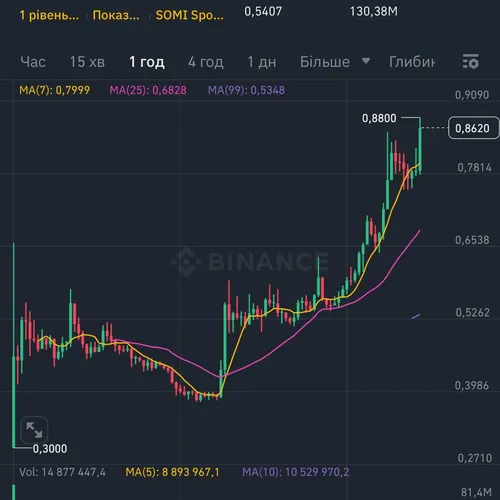Viewport: 500px width, 500px height.
Task: Open the Показ... tag link
Action: [x=116, y=15]
